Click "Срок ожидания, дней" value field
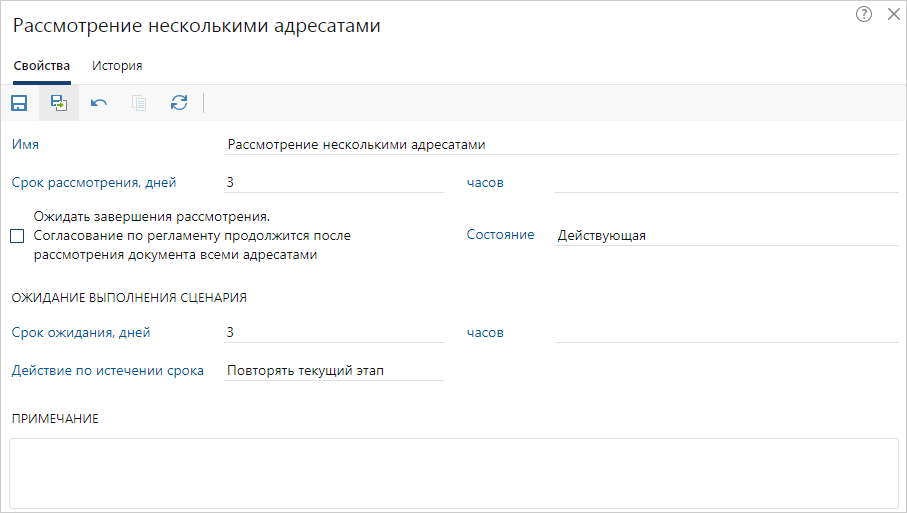 tap(334, 332)
